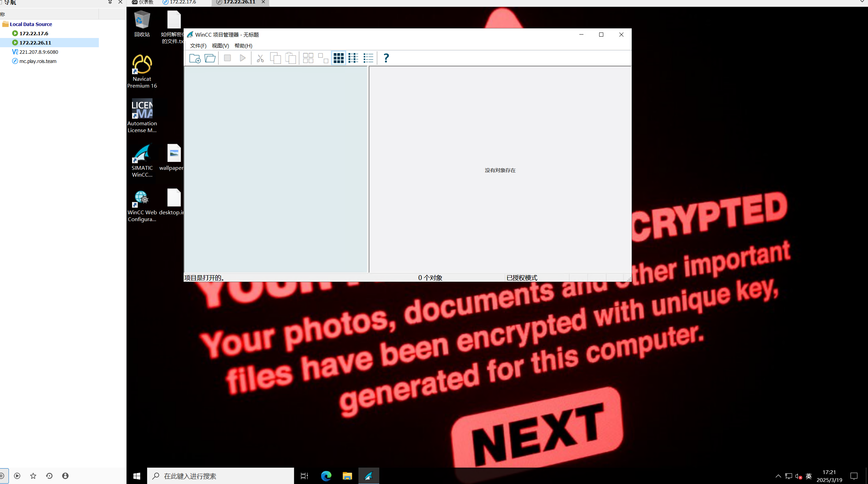Screen dimensions: 868x484
Task: Click the New Project toolbar icon
Action: click(x=195, y=58)
